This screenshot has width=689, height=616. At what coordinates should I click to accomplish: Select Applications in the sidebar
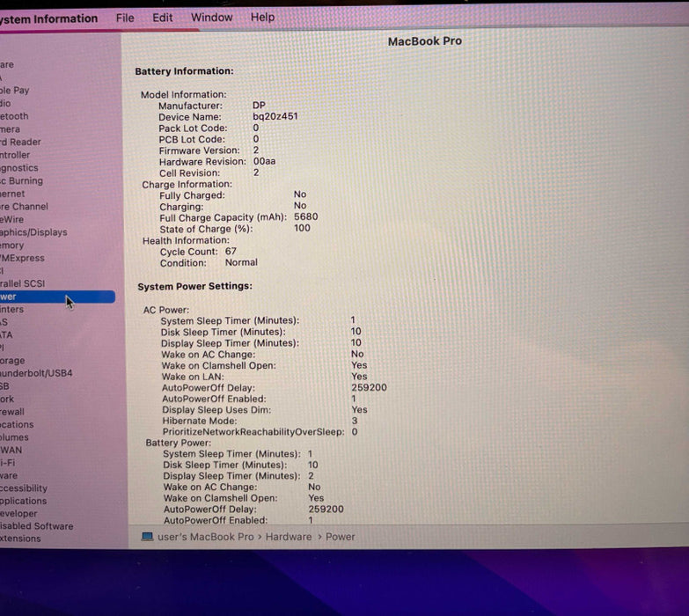(x=23, y=501)
